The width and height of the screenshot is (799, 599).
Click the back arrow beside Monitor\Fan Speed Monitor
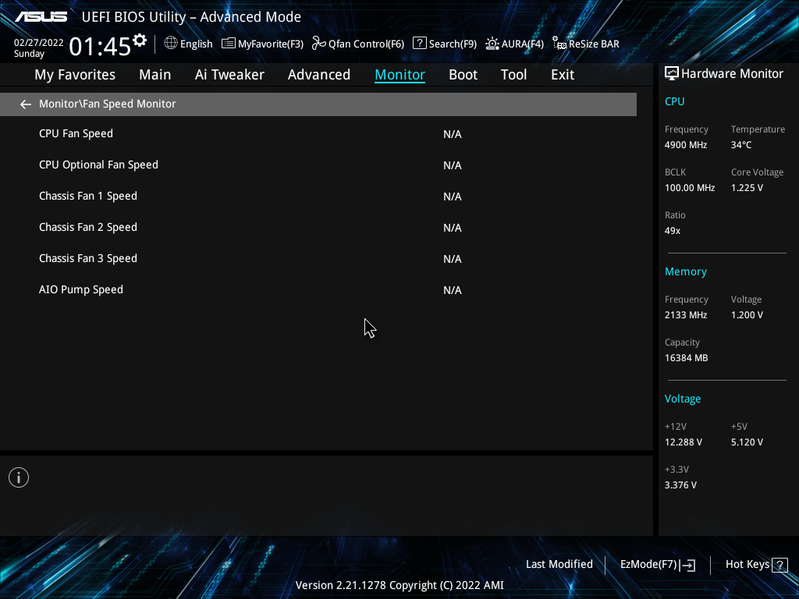(x=25, y=104)
